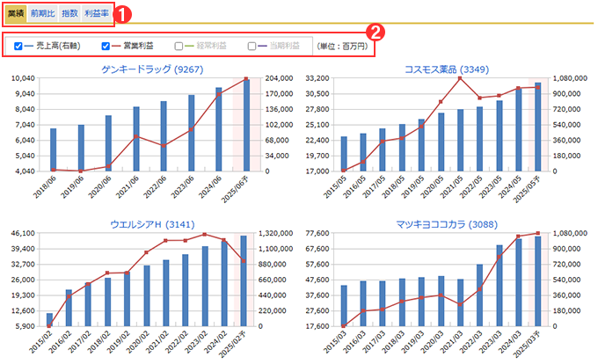
Task: Uncheck the 売上高(右軸) checkbox
Action: pos(18,46)
